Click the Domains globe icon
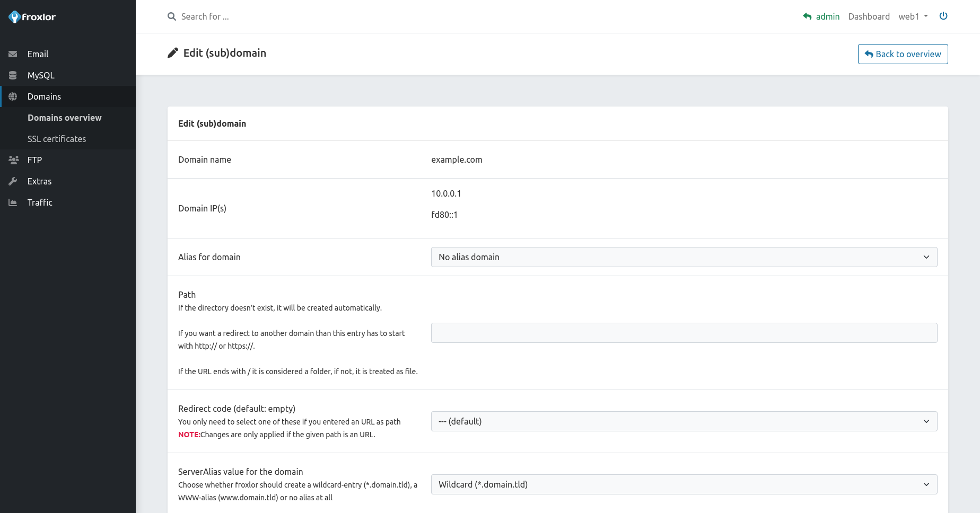 click(13, 96)
